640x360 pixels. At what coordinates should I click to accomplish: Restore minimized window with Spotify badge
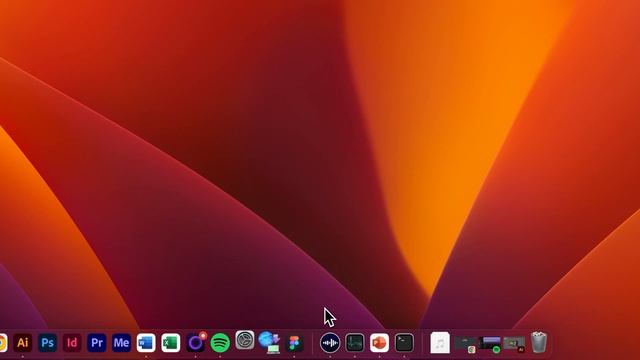pos(490,344)
